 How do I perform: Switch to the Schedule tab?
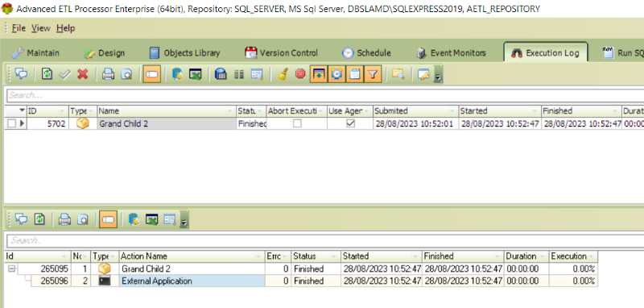[x=367, y=53]
